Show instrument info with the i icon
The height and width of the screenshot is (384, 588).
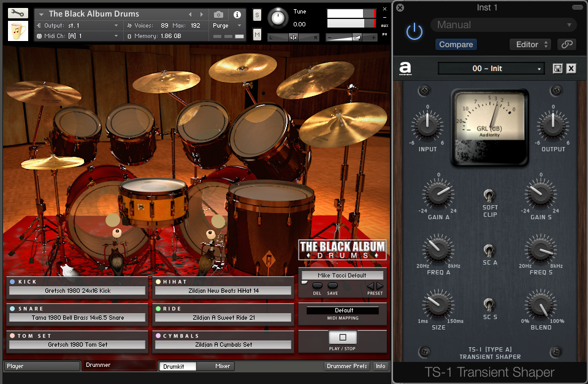[237, 14]
